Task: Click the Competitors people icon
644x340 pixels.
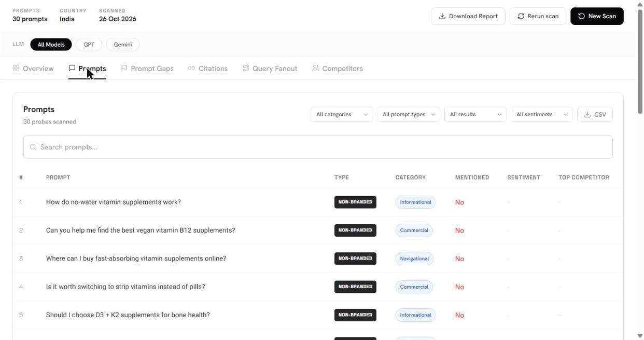Action: click(x=315, y=68)
